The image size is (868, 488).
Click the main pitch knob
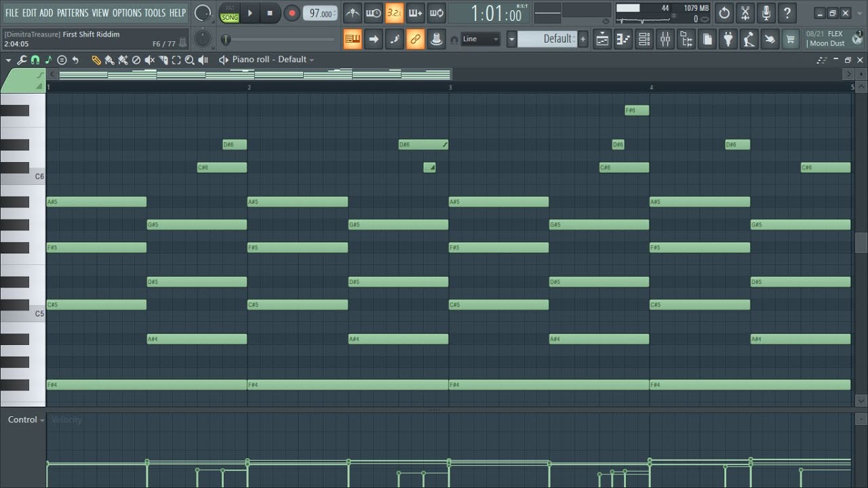[203, 39]
